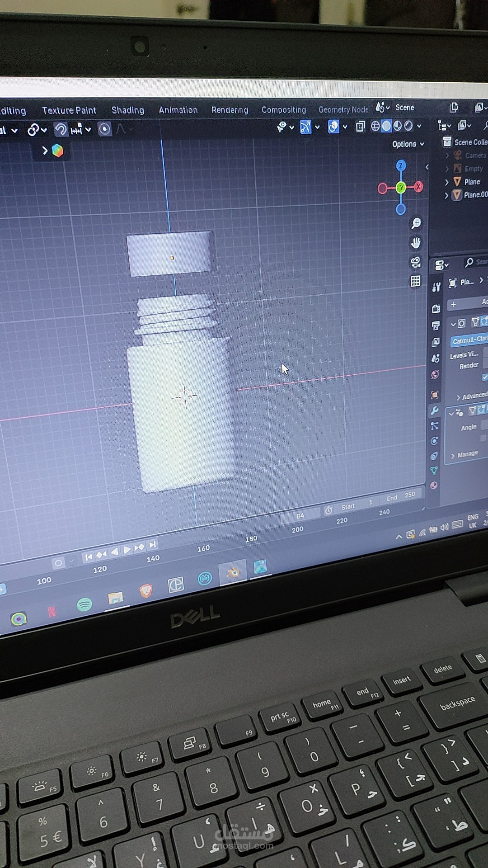Screen dimensions: 488x868
Task: Collapse the sidebar arrow near gizmo
Action: pyautogui.click(x=427, y=167)
